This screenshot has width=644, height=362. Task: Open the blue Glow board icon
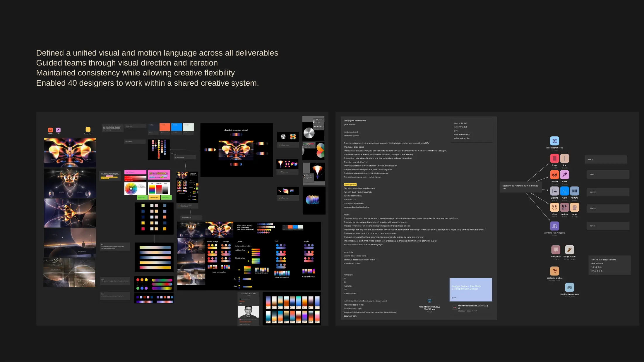565,191
